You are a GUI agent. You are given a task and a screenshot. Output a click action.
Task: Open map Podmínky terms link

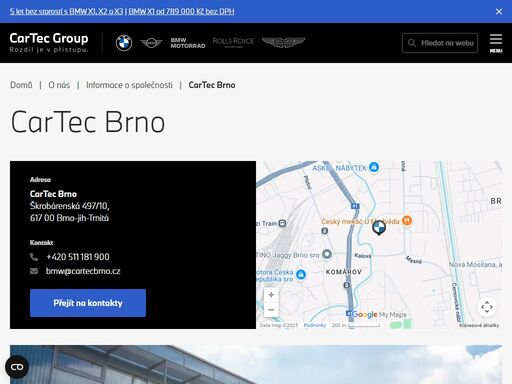point(315,325)
